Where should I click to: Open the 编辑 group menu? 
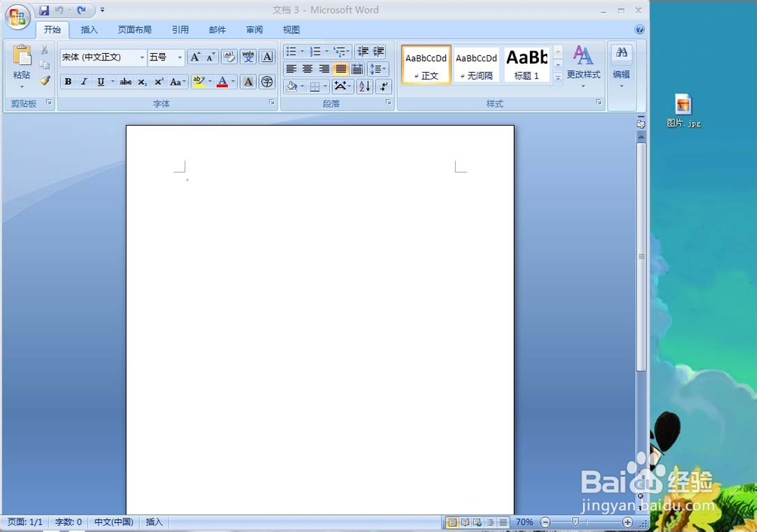(x=621, y=67)
